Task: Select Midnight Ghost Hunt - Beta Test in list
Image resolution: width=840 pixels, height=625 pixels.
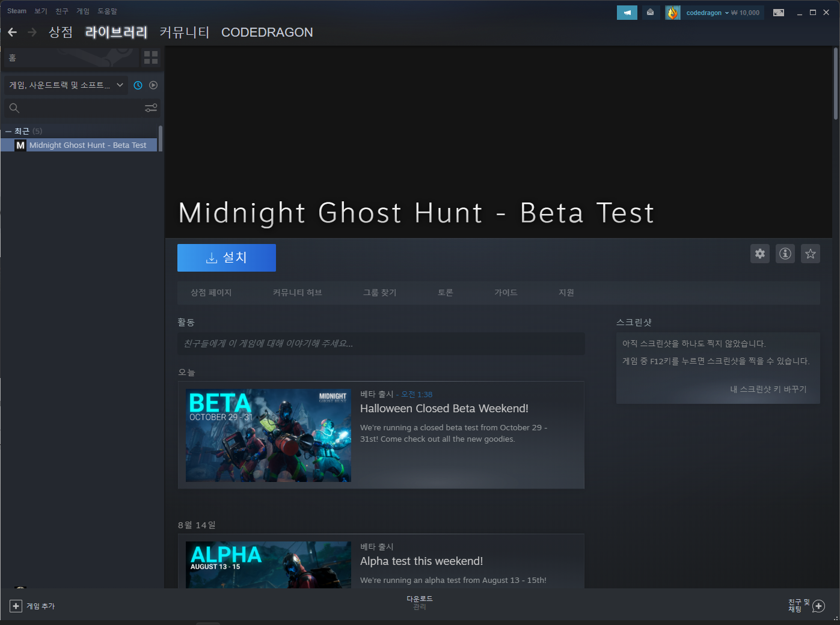Action: 79,145
